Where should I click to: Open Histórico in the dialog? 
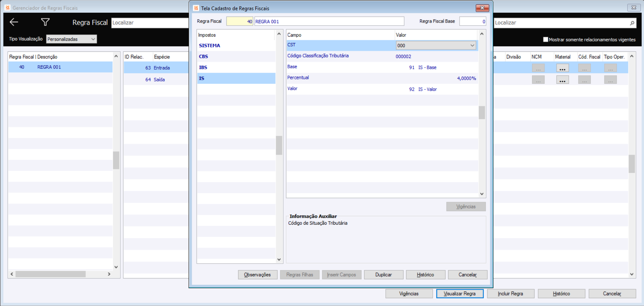coord(426,275)
